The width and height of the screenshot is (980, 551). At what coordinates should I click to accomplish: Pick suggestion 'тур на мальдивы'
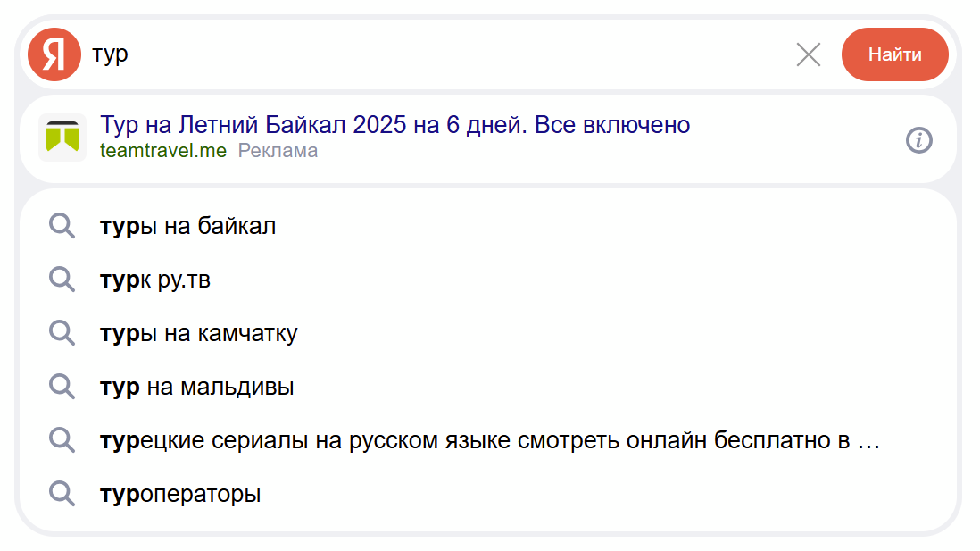[x=197, y=388]
